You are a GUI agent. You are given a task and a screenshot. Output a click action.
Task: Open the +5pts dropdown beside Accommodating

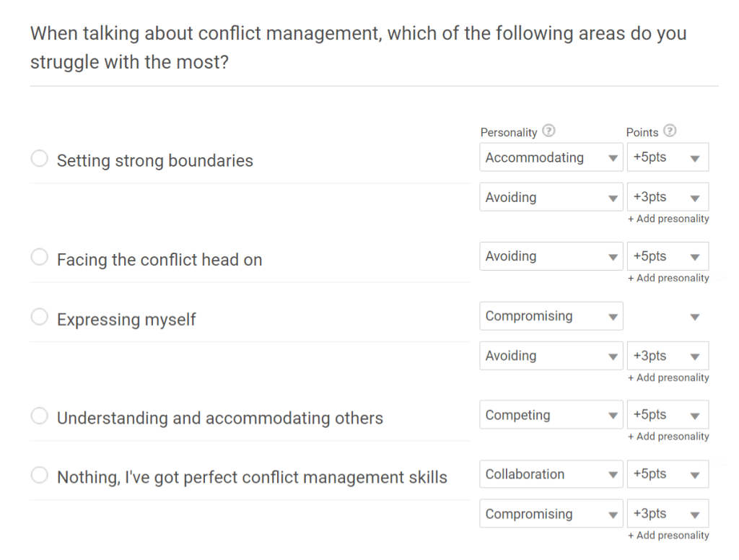point(668,157)
